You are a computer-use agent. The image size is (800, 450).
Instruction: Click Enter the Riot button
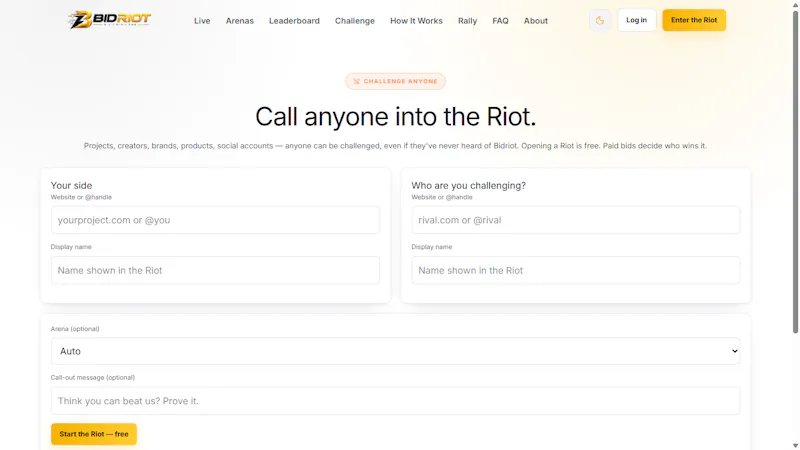point(694,20)
